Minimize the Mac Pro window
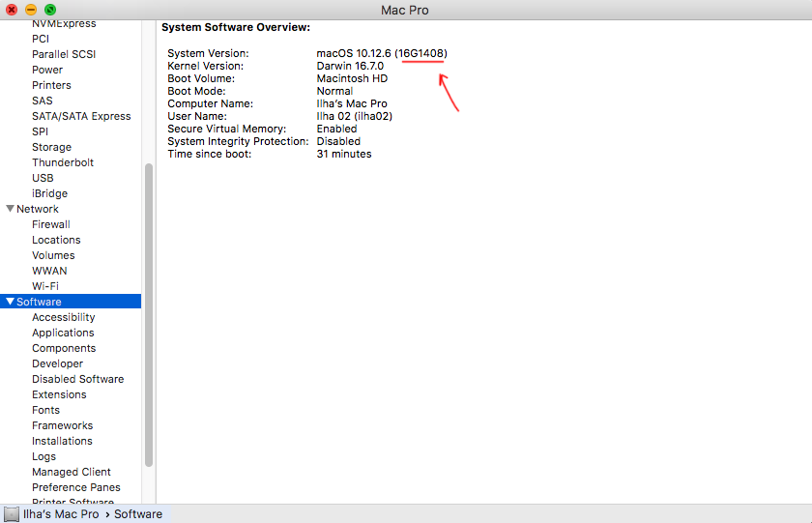The height and width of the screenshot is (523, 812). tap(31, 10)
